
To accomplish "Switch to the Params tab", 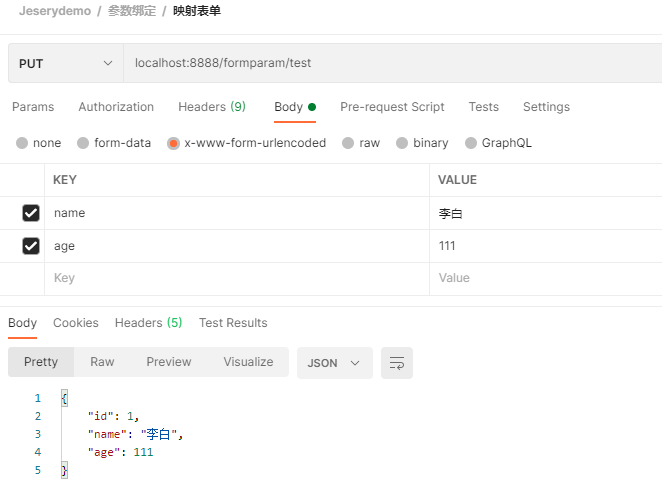I will (33, 107).
